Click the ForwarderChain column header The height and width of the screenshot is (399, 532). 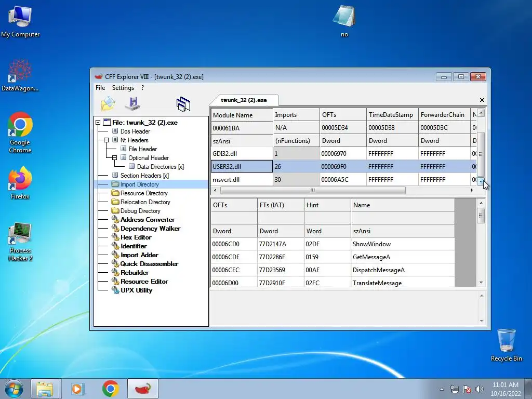click(x=444, y=115)
